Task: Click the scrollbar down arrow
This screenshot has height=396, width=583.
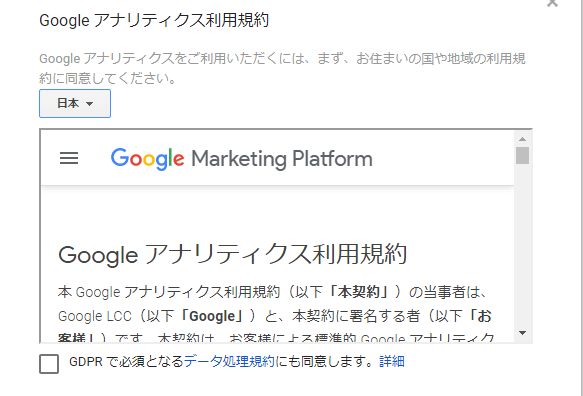Action: (522, 332)
